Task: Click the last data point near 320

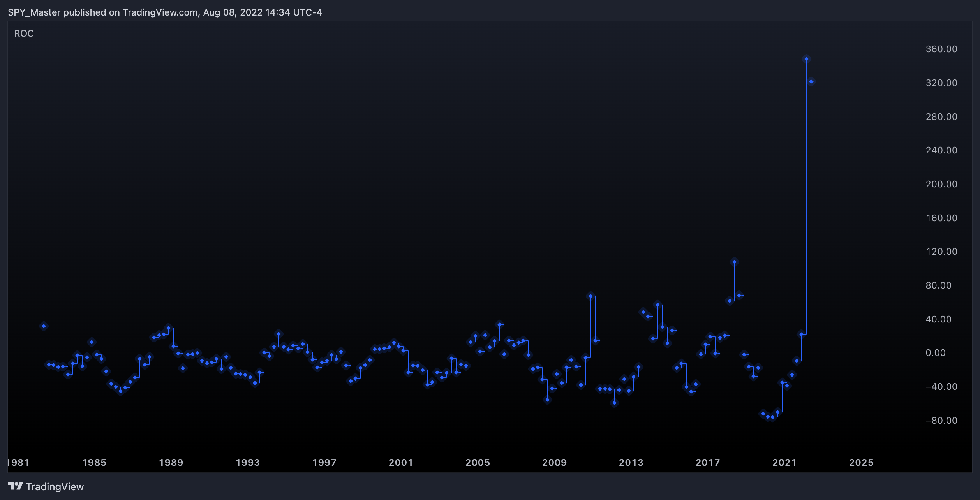Action: [x=811, y=82]
